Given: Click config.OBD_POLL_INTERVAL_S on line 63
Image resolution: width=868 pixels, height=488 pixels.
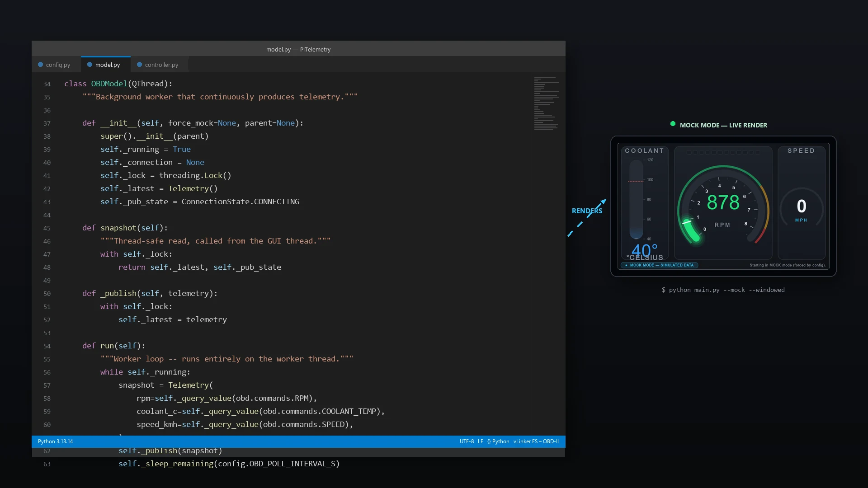Looking at the screenshot, I should pos(277,464).
